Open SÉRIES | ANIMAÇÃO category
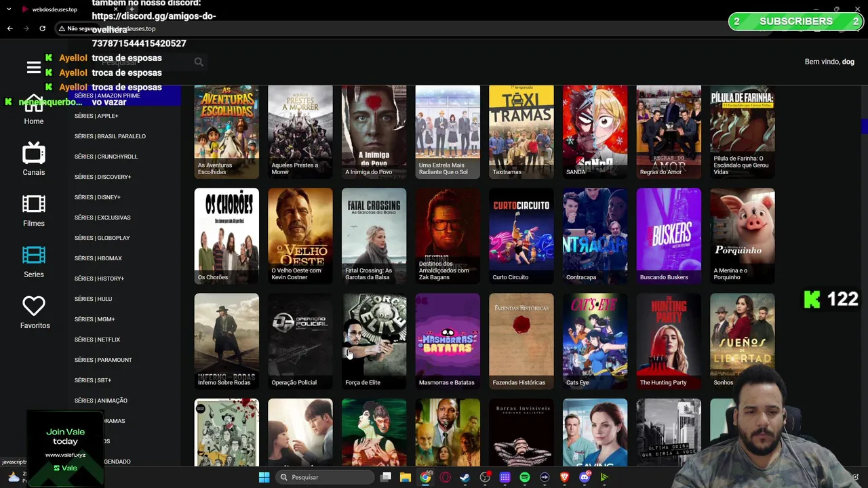 click(x=101, y=401)
